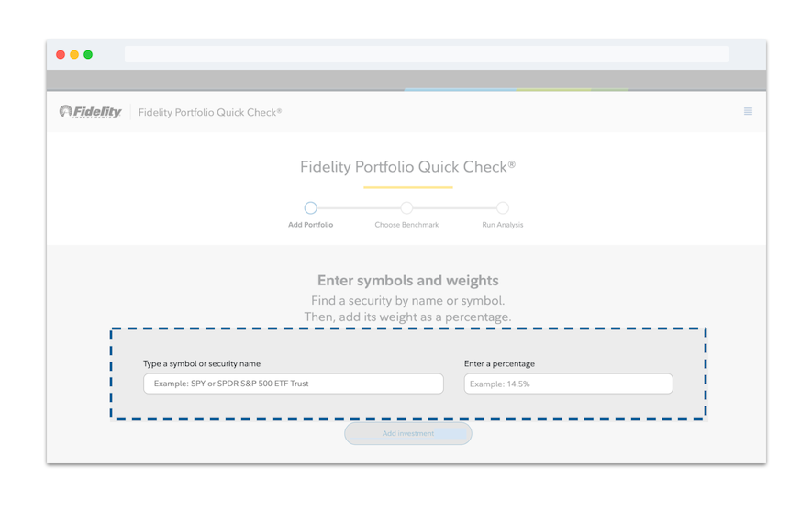Viewport: 812px width, 512px height.
Task: Click the blue progress bar segment
Action: point(461,89)
